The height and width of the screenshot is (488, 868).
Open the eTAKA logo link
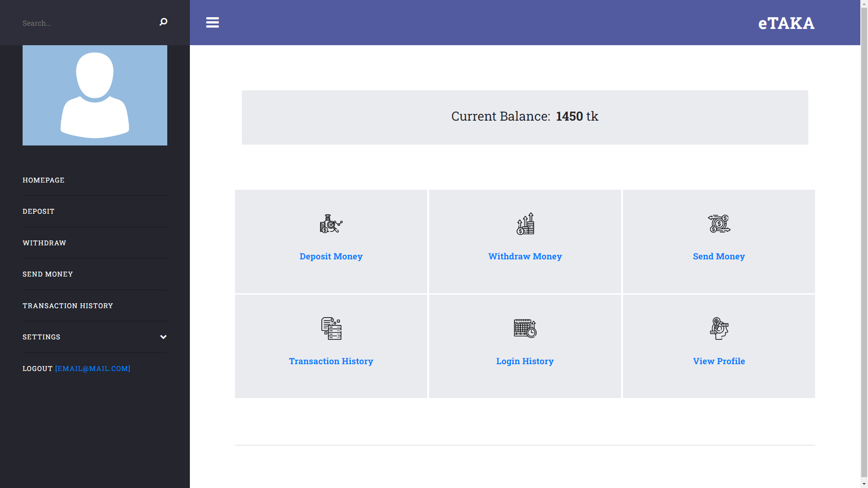point(786,23)
